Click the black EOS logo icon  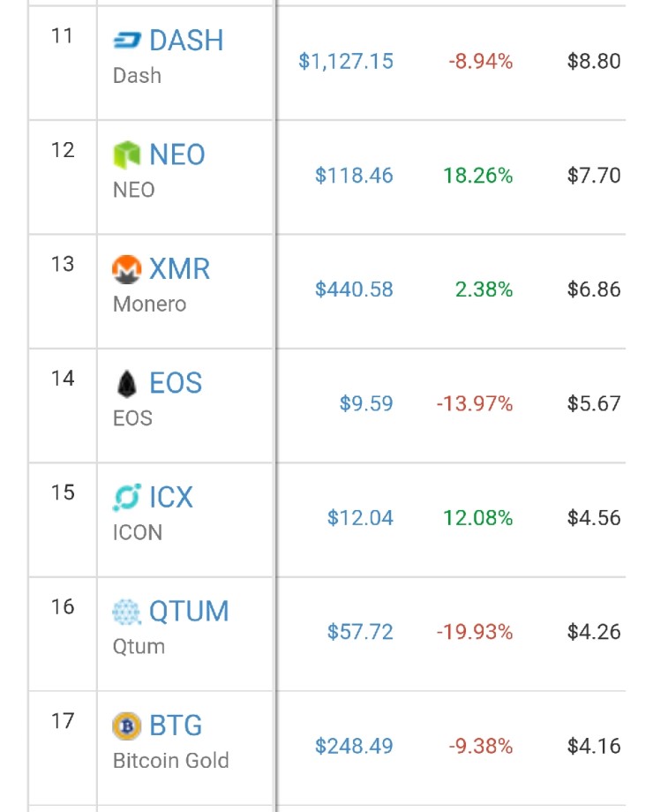(127, 383)
